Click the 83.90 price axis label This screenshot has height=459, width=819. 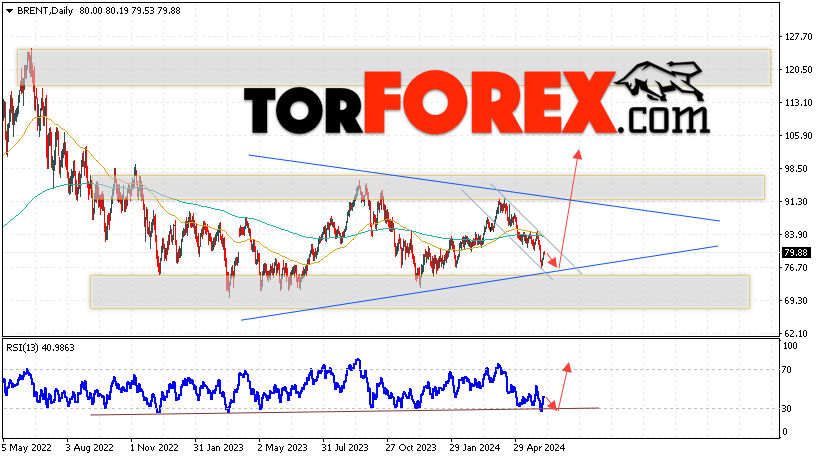pos(797,234)
